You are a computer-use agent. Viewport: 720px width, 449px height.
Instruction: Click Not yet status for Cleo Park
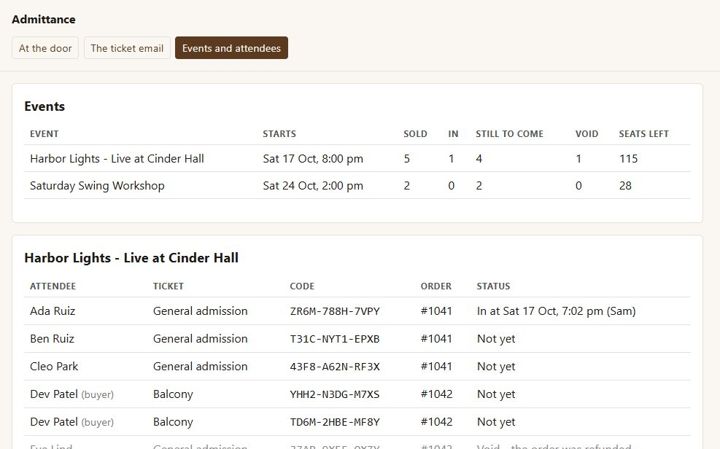[x=496, y=367]
